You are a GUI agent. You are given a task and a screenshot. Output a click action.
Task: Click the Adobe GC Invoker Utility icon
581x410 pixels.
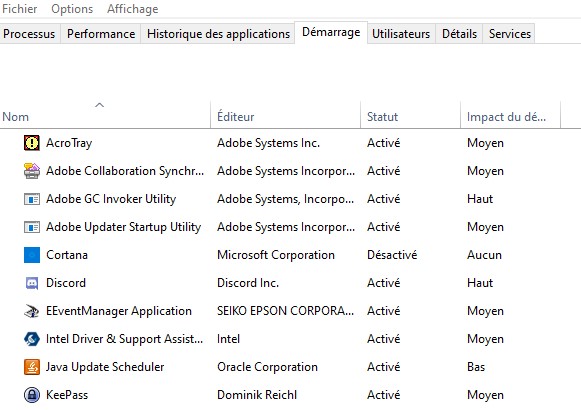[31, 199]
